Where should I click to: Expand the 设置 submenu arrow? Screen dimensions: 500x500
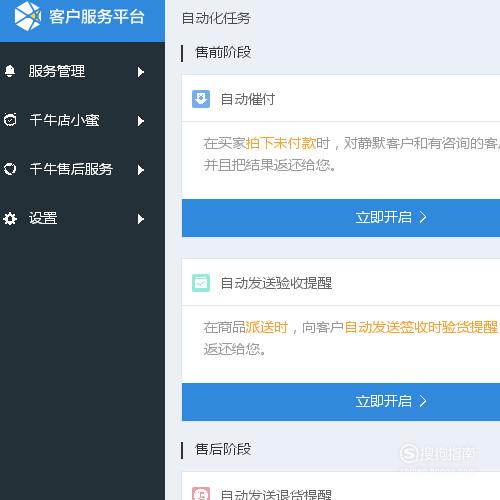pos(141,219)
